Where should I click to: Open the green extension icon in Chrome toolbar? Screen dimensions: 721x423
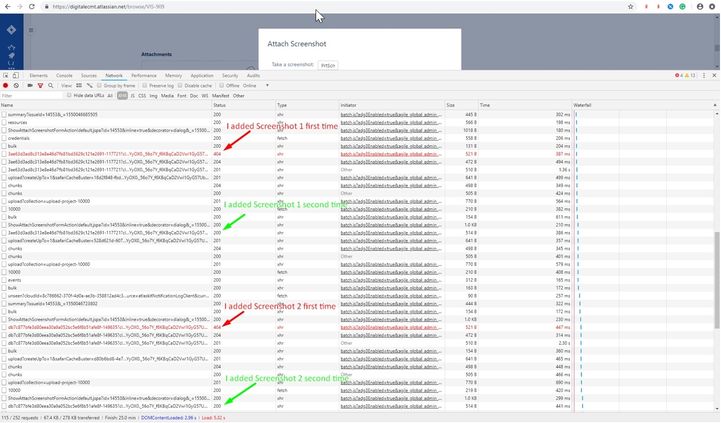pyautogui.click(x=682, y=6)
